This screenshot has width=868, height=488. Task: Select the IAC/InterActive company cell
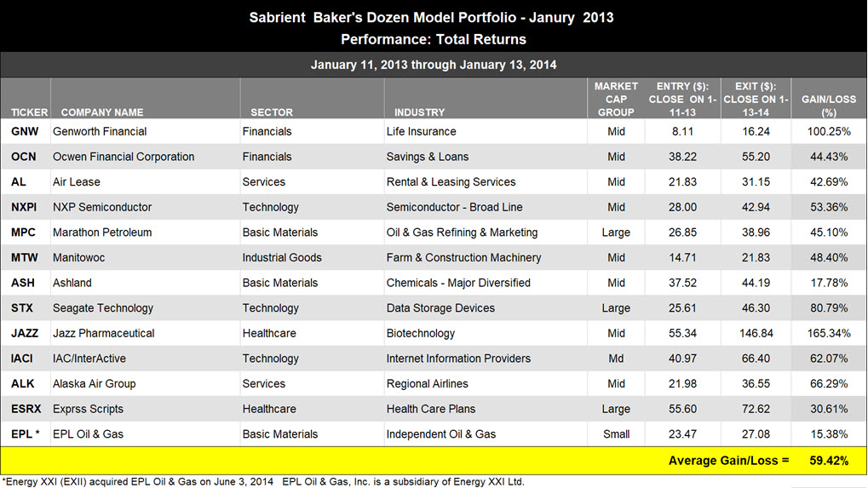[x=89, y=359]
